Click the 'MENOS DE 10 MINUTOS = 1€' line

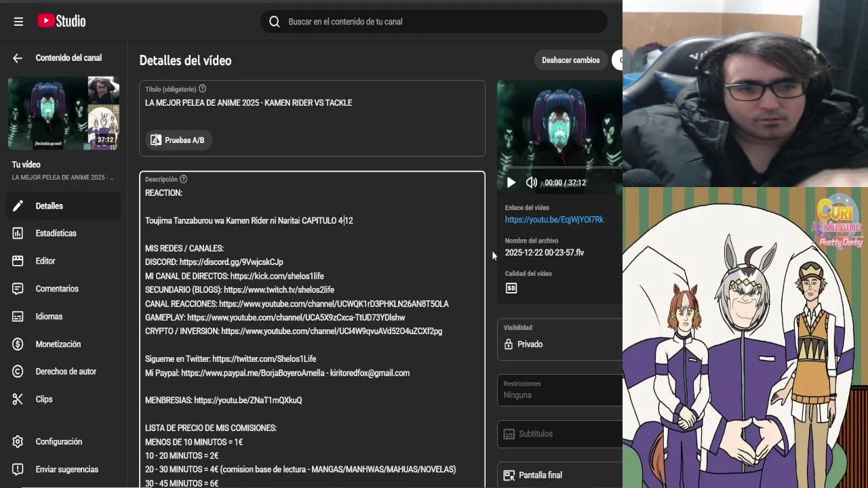194,443
